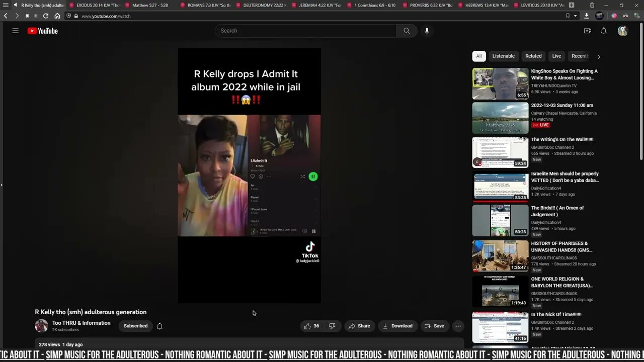
Task: Open bookmark dropdown arrow
Action: pyautogui.click(x=575, y=16)
